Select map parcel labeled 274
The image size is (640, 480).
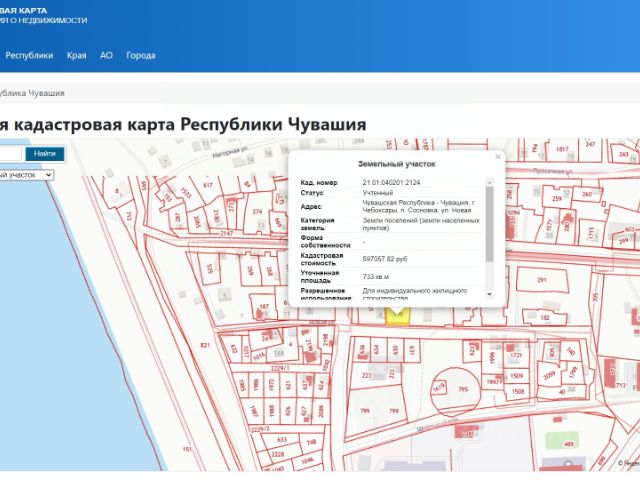tap(257, 211)
